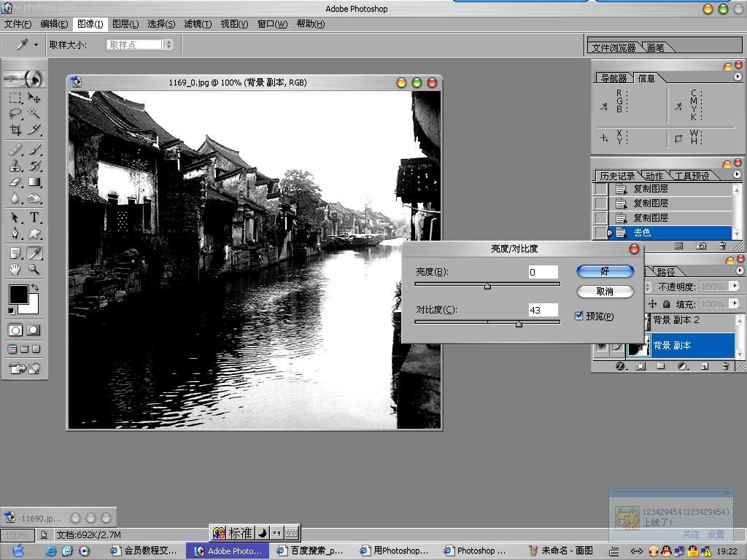Cancel the dialog with the 取消 button
The width and height of the screenshot is (747, 560).
tap(605, 291)
